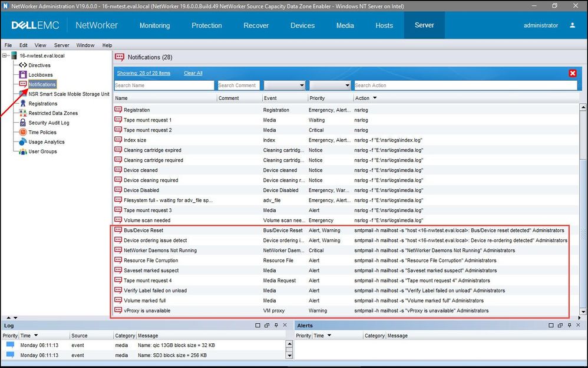Click the Device Disabled notification icon

click(118, 190)
